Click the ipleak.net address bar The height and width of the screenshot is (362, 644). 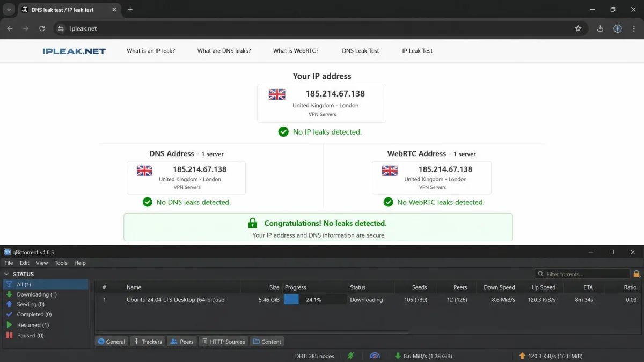coord(320,28)
